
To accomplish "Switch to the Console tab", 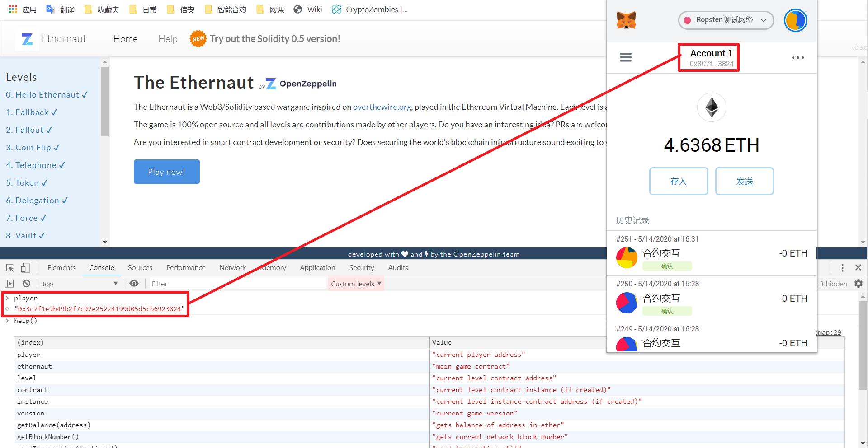I will 102,268.
